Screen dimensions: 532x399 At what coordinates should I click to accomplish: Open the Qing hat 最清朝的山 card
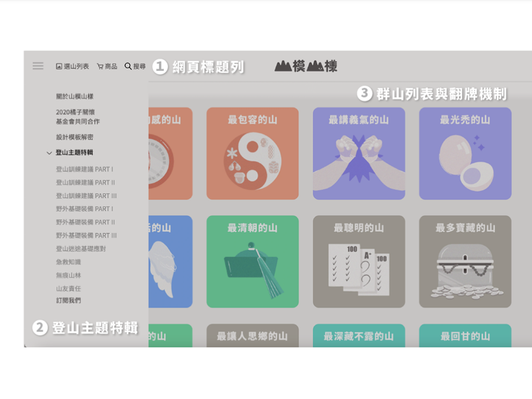pyautogui.click(x=252, y=262)
